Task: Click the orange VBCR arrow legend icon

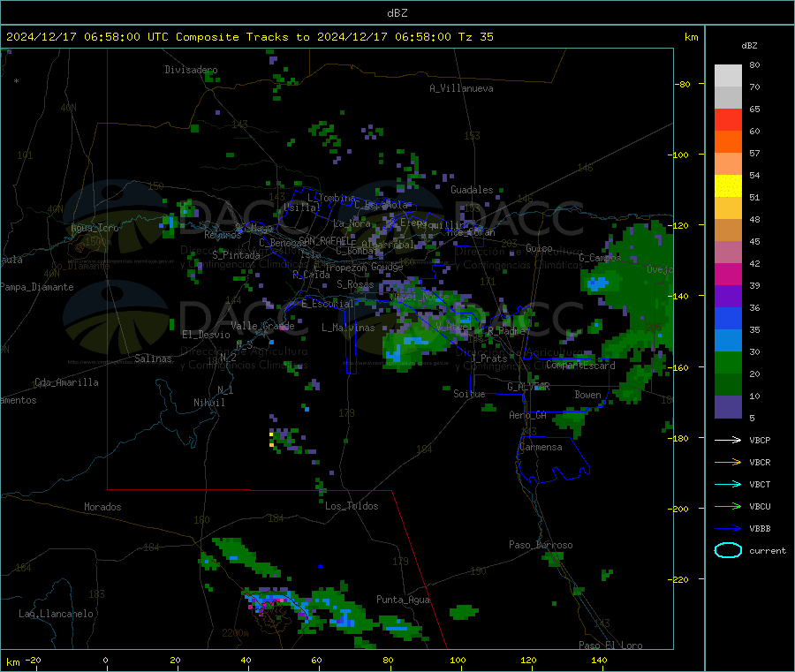Action: 728,462
